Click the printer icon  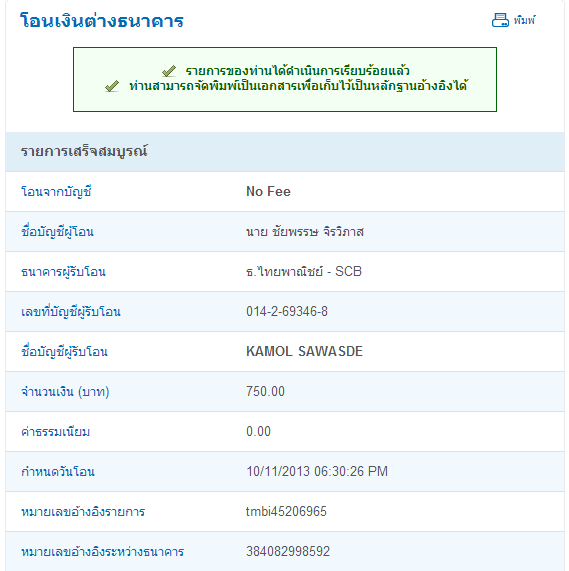click(500, 20)
